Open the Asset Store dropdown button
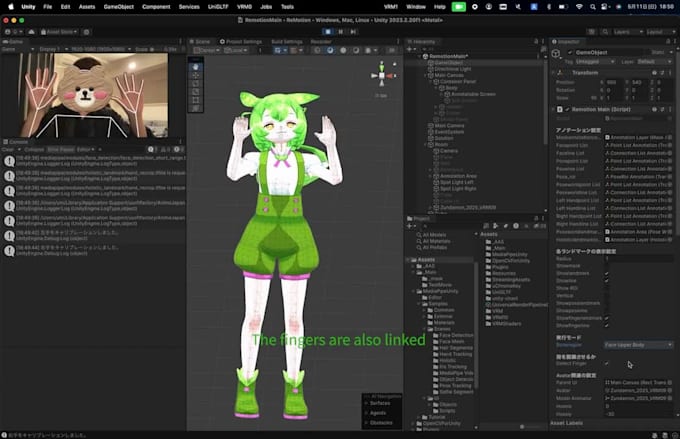The width and height of the screenshot is (680, 439). tap(59, 32)
